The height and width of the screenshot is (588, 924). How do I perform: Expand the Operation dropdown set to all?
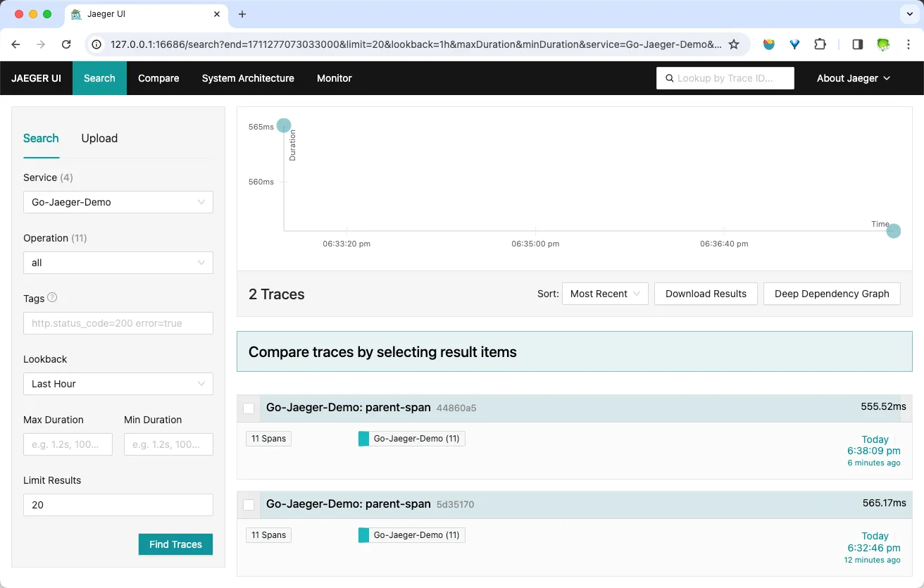click(x=118, y=263)
